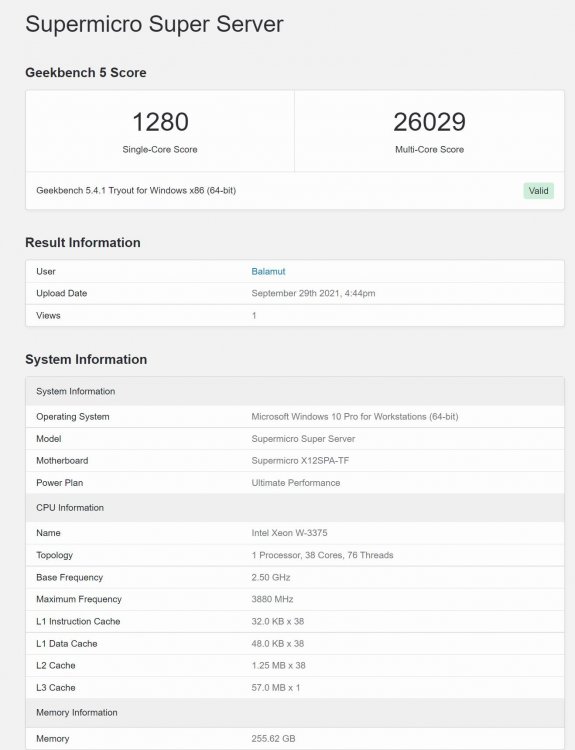
Task: Select the Supermicro Super Server page title
Action: click(x=154, y=24)
